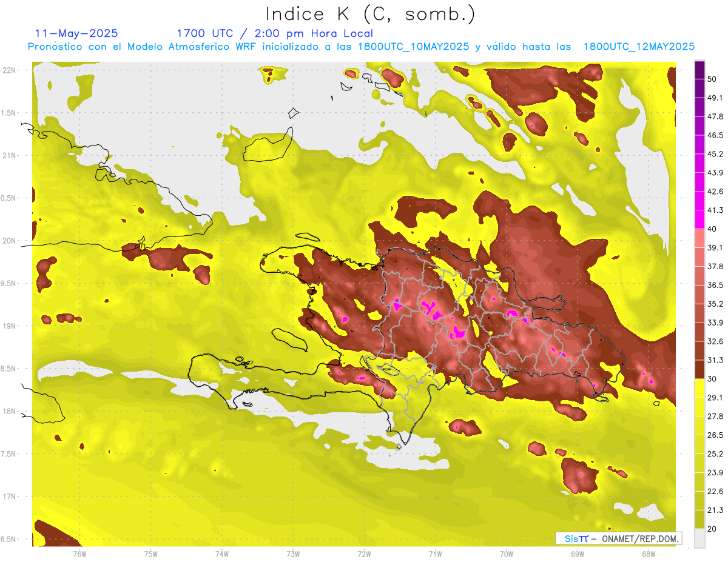Viewport: 728px width, 562px height.
Task: Click the 6.5N latitude label
Action: click(9, 539)
